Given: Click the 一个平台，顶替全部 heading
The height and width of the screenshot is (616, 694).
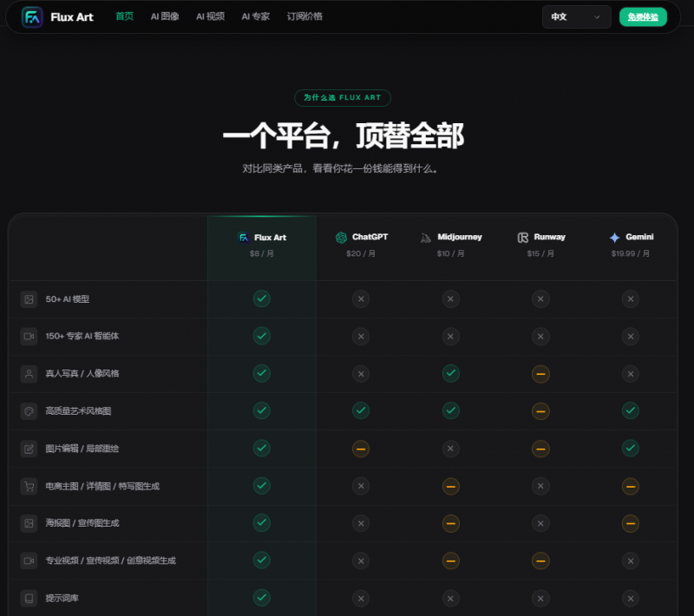Looking at the screenshot, I should pyautogui.click(x=343, y=136).
